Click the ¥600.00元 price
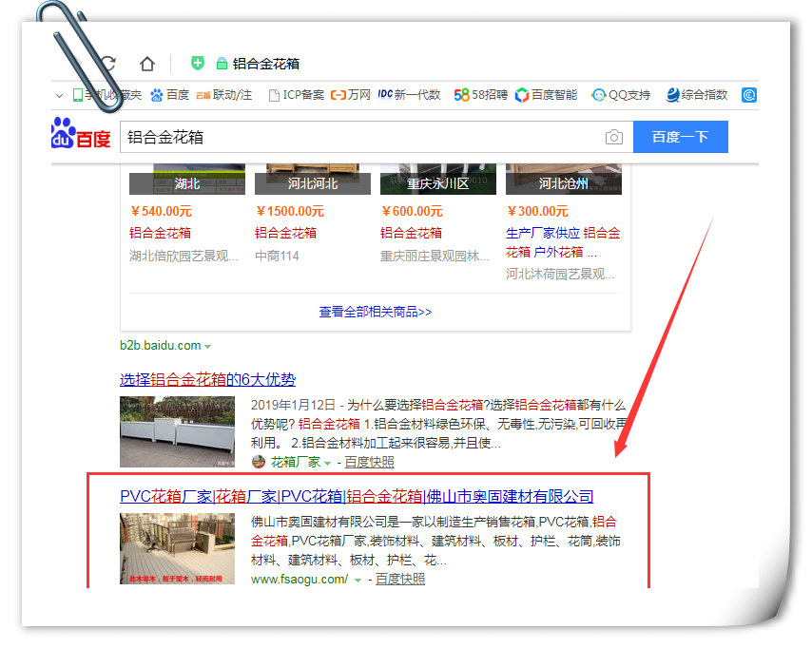This screenshot has height=648, width=812. click(x=412, y=211)
